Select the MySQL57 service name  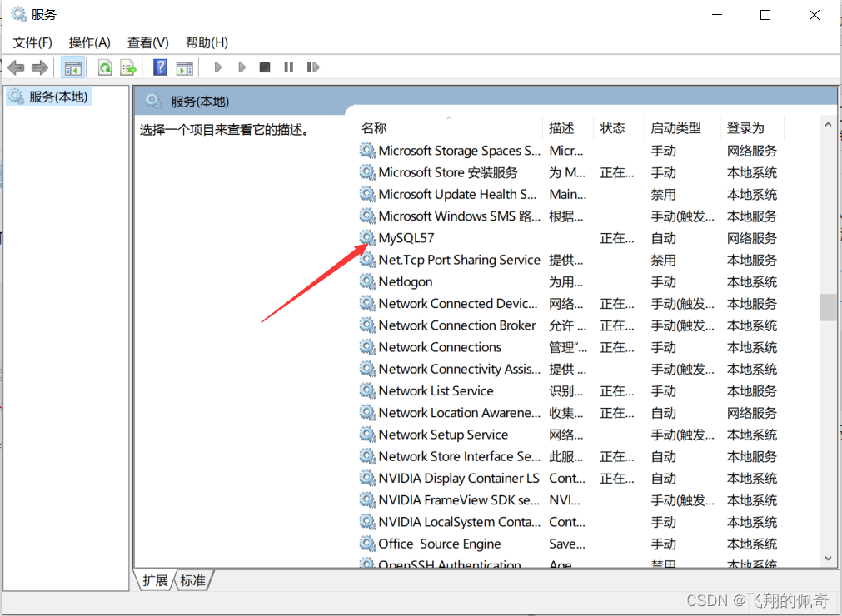click(406, 238)
